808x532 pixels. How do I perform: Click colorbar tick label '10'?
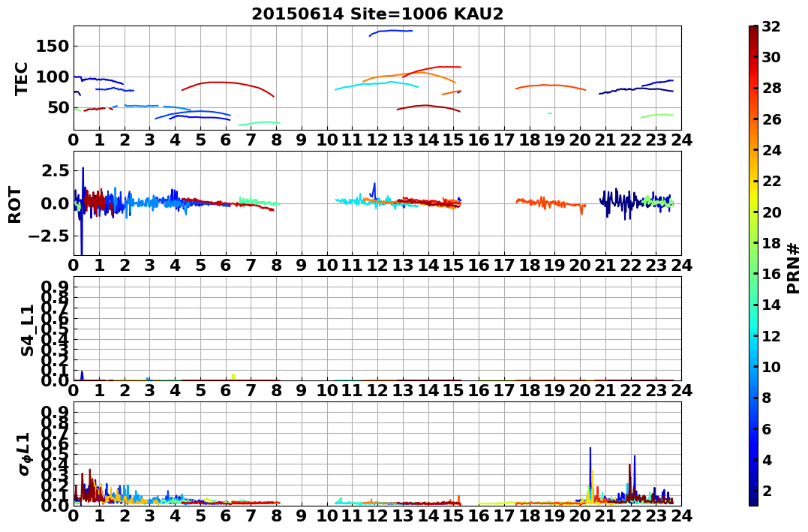coord(771,366)
